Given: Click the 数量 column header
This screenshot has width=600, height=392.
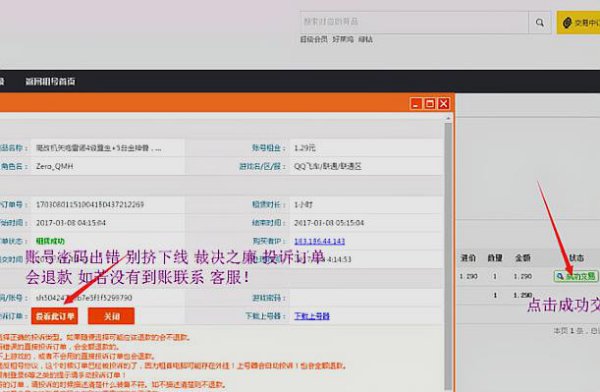Looking at the screenshot, I should point(495,258).
